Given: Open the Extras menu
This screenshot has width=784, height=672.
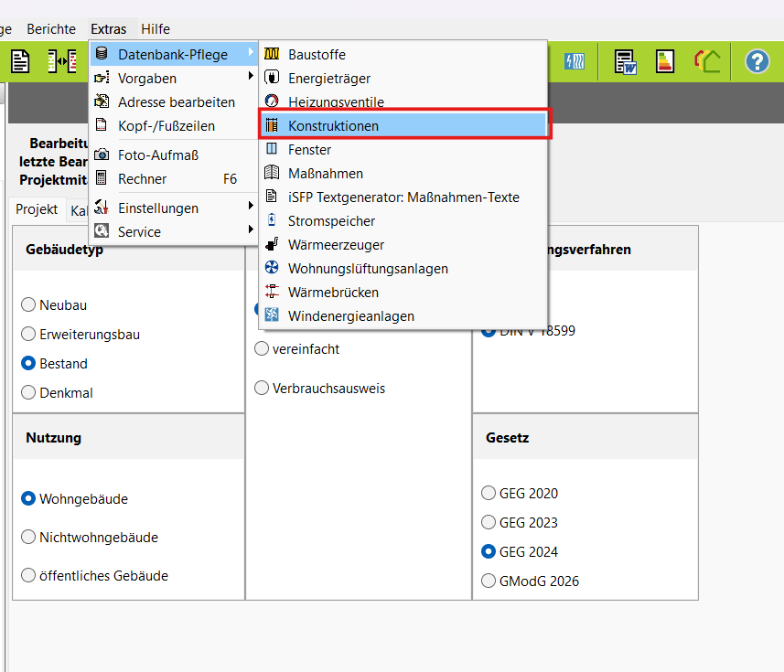Looking at the screenshot, I should click(x=109, y=29).
